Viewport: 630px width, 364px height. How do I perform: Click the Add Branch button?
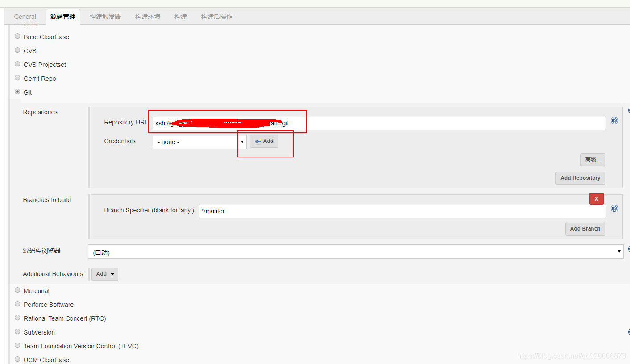coord(585,229)
